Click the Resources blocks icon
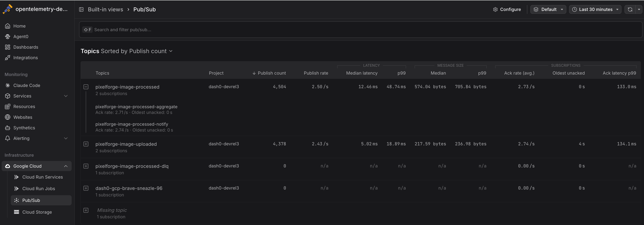The width and height of the screenshot is (644, 225). [x=8, y=107]
